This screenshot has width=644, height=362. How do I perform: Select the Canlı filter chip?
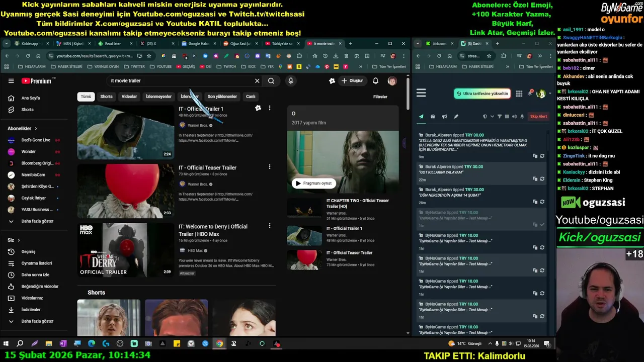(x=251, y=97)
